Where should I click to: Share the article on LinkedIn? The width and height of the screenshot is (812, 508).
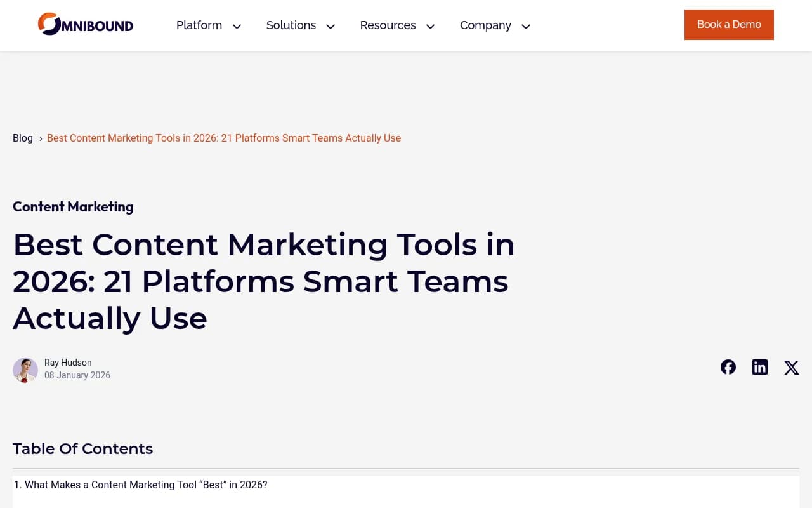coord(759,367)
